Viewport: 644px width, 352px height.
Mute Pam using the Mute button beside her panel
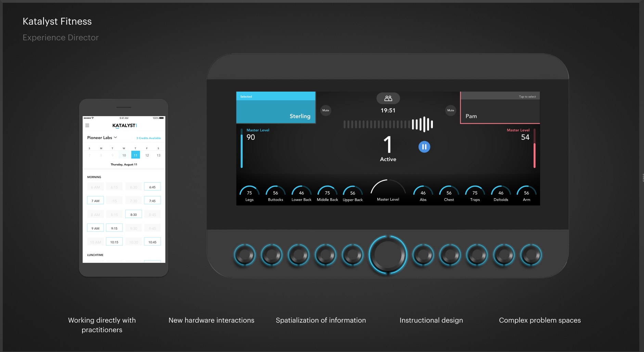[x=451, y=110]
